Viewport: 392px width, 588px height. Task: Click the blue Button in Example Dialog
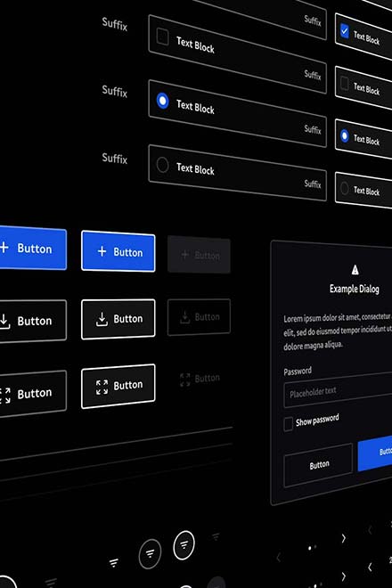coord(375,453)
